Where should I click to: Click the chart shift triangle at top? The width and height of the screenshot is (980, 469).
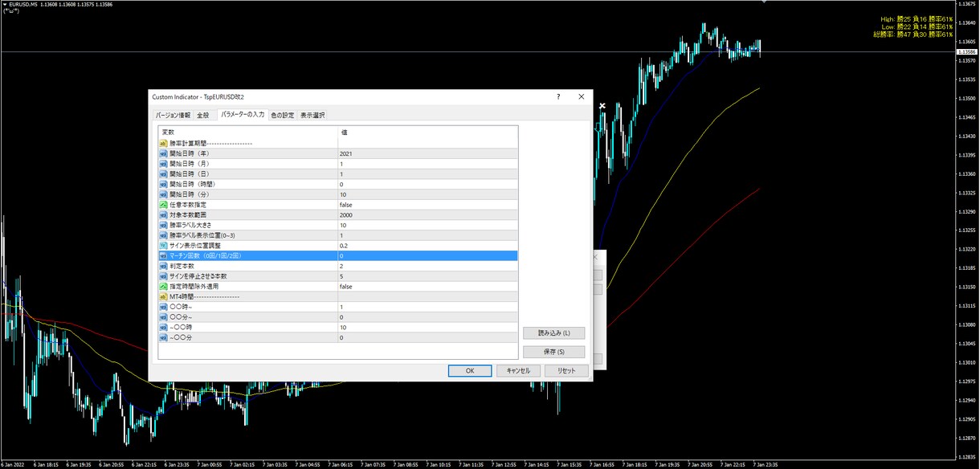click(763, 2)
